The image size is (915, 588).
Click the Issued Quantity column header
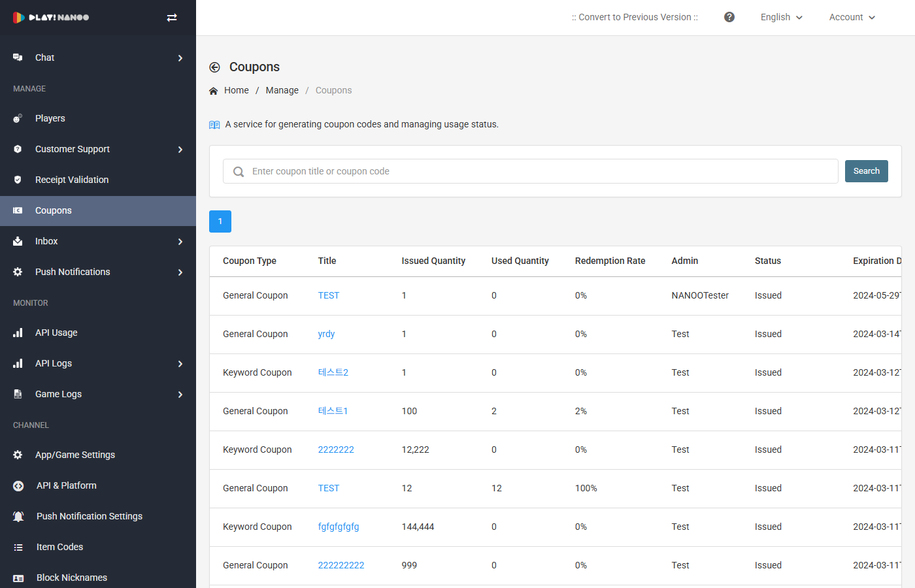tap(434, 261)
